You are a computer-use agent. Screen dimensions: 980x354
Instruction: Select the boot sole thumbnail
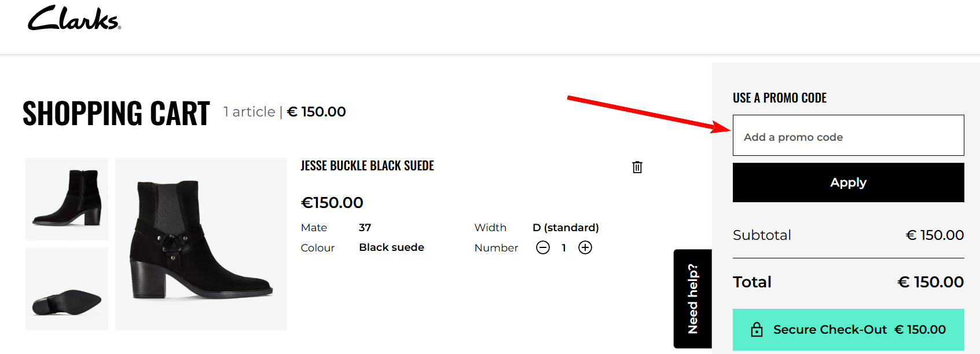(x=67, y=289)
